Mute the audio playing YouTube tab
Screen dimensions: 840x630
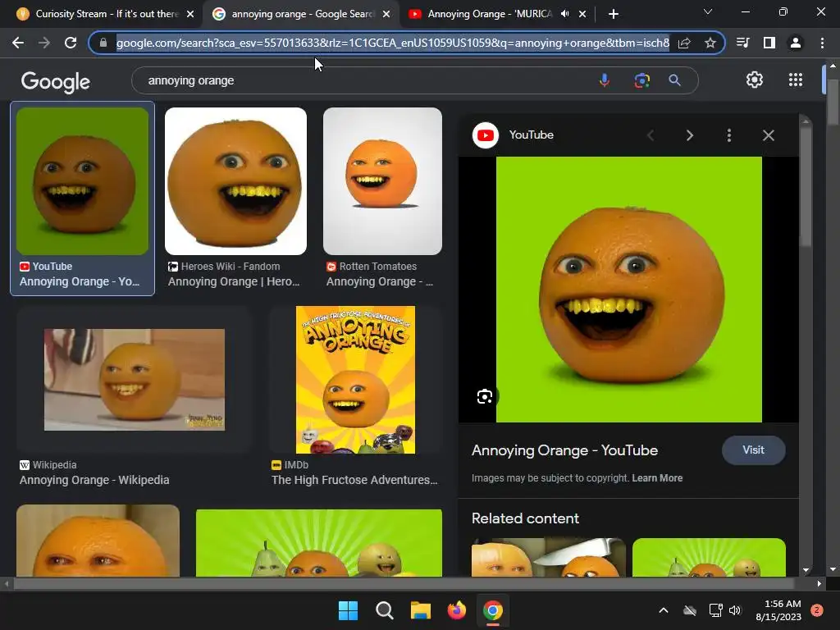coord(564,14)
